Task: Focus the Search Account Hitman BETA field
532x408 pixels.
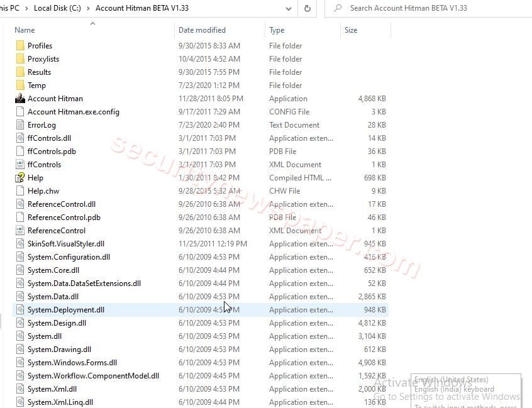Action: click(x=428, y=8)
